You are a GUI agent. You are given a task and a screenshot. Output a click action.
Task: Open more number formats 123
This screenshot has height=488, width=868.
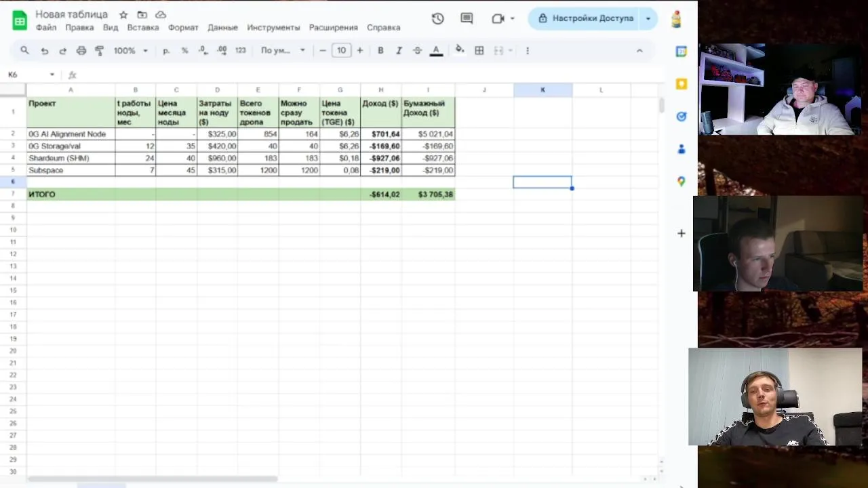(x=240, y=50)
